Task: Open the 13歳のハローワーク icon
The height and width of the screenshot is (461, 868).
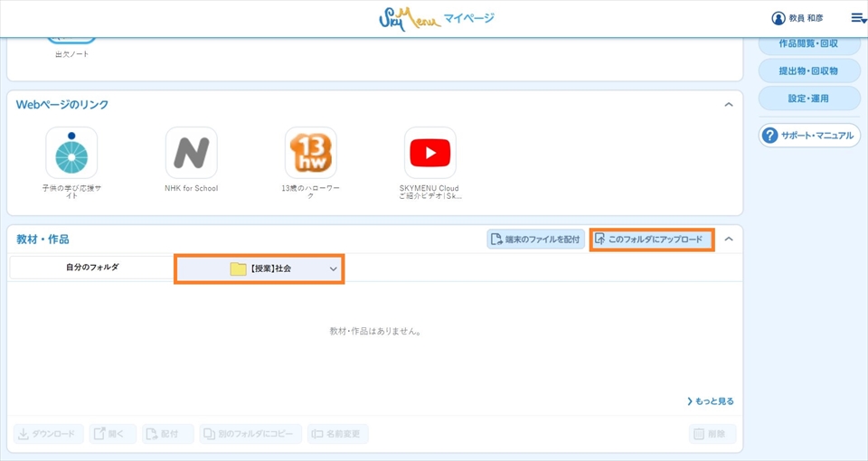Action: [310, 153]
